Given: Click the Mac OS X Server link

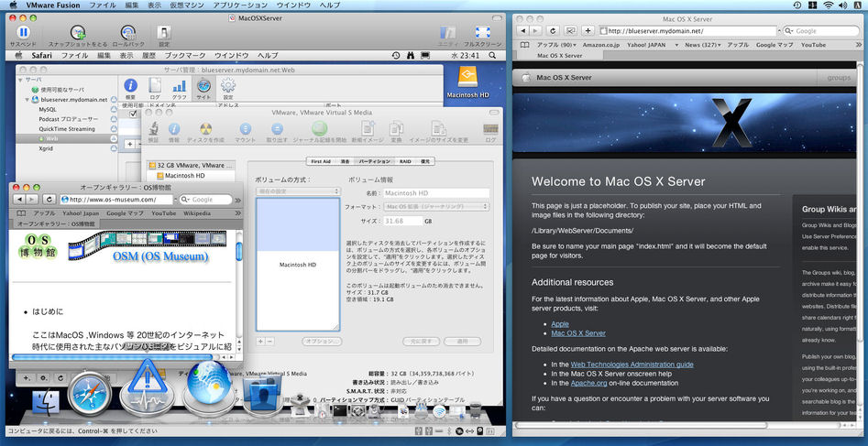Looking at the screenshot, I should click(578, 333).
